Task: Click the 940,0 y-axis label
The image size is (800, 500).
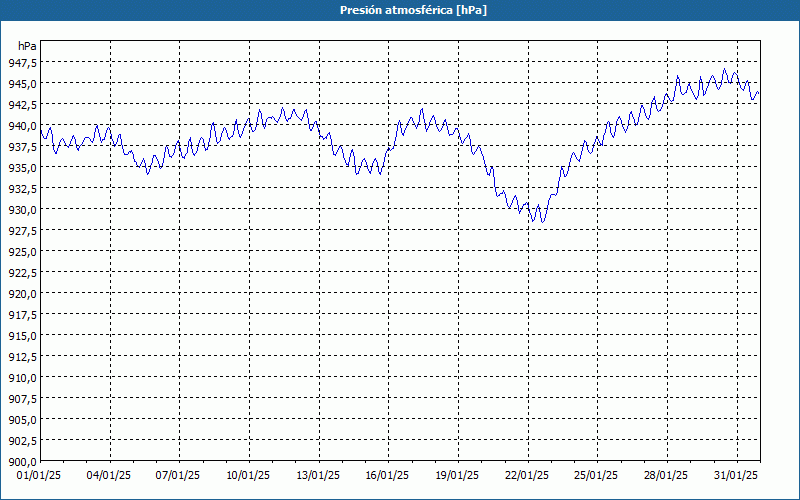Action: click(23, 126)
